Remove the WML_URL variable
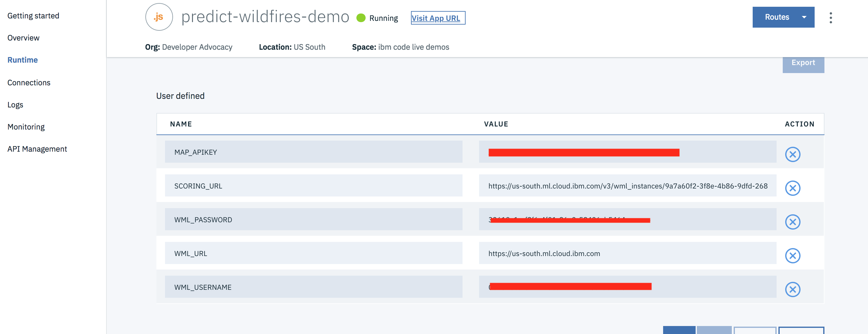 tap(792, 255)
